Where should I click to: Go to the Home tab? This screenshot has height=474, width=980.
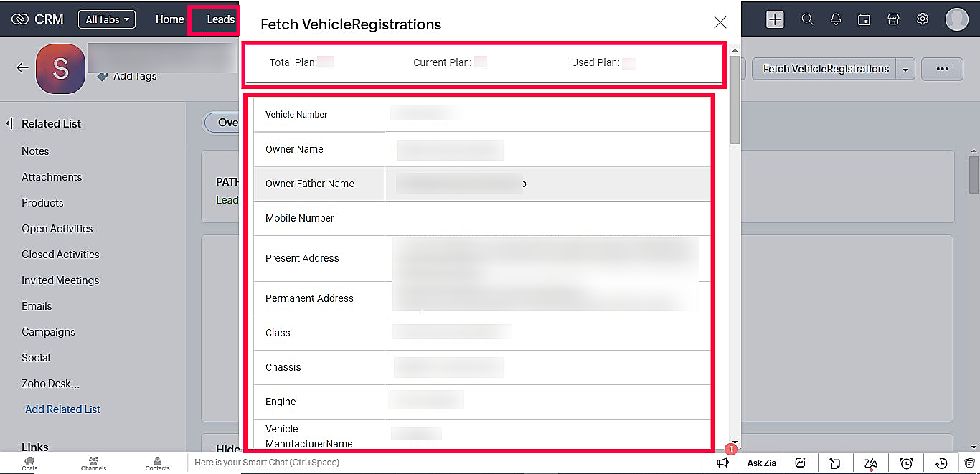tap(170, 19)
